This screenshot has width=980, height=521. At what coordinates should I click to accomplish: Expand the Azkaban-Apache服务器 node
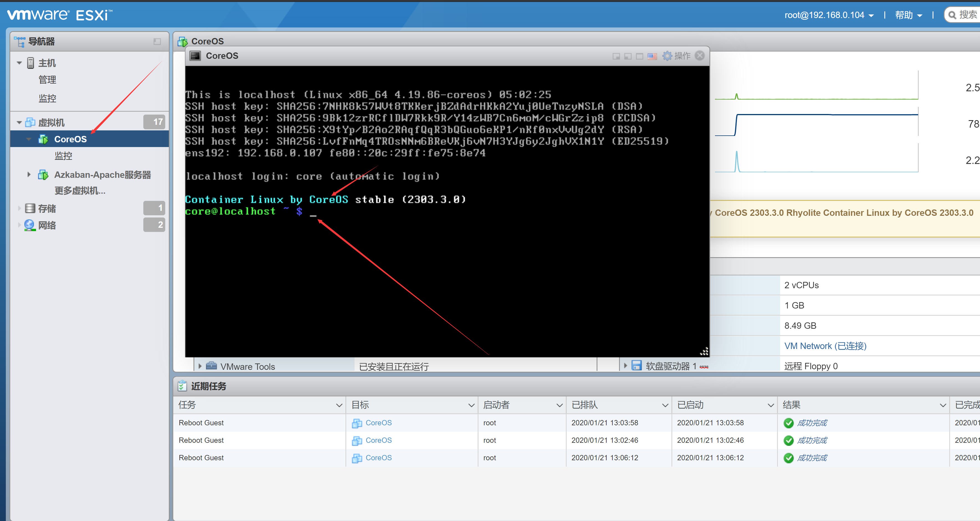[29, 175]
